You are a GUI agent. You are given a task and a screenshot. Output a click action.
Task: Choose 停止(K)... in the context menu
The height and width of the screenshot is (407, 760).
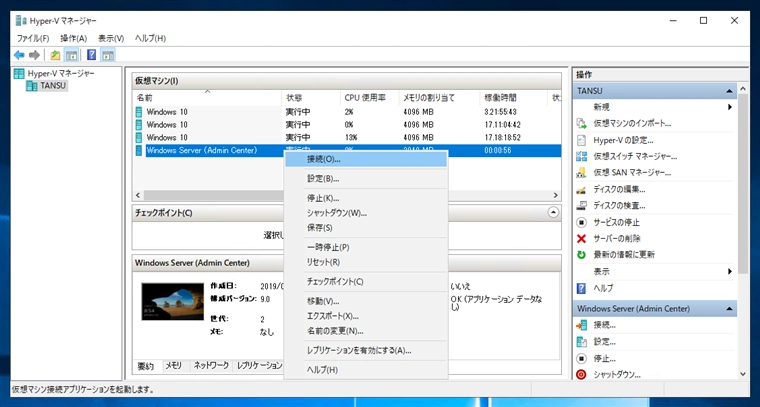366,198
